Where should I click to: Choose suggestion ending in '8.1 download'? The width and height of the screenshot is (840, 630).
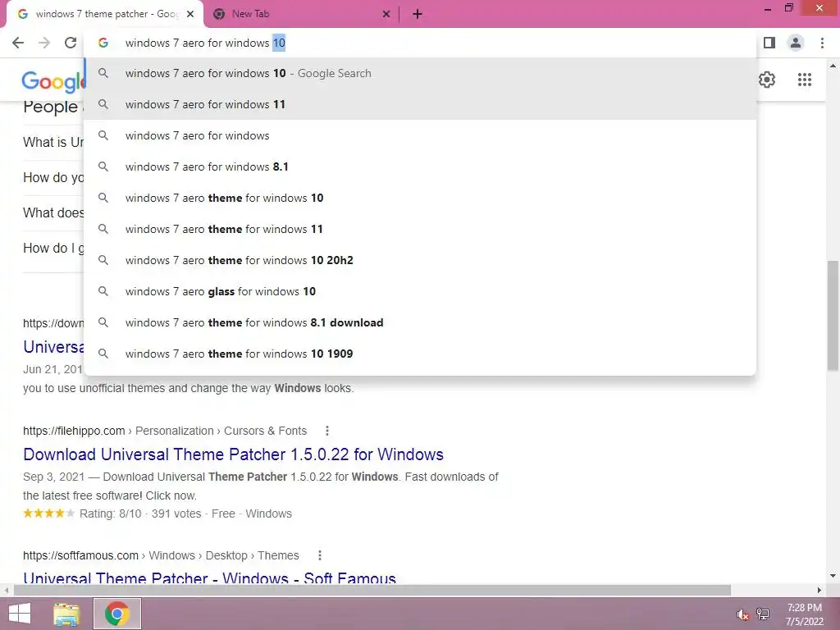point(420,322)
